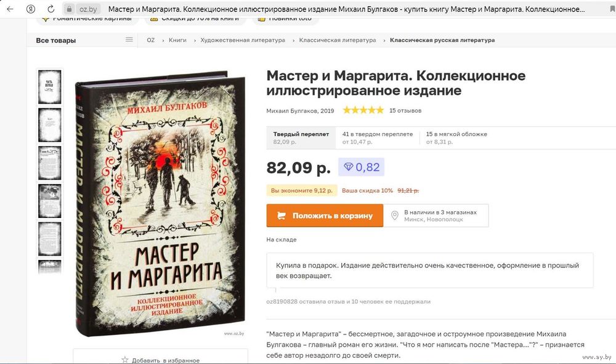Open the '15 отзывов' reviews link
616x364 pixels.
[x=405, y=111]
